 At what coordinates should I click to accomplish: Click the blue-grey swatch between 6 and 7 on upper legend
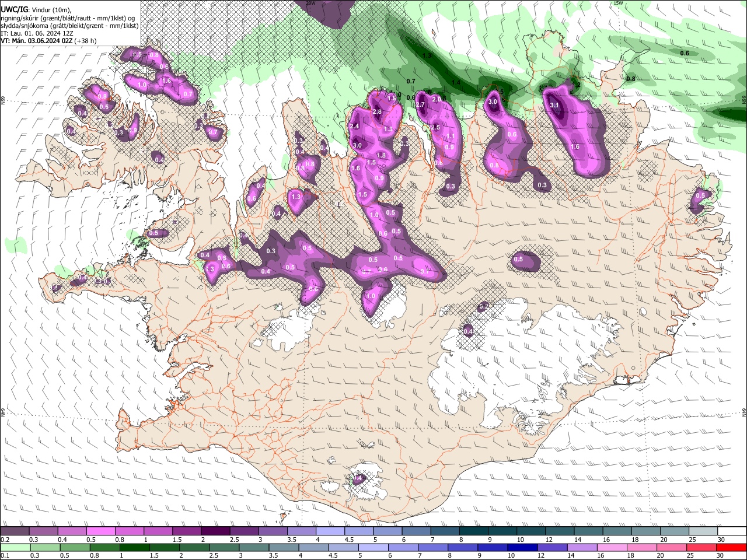coord(416,531)
